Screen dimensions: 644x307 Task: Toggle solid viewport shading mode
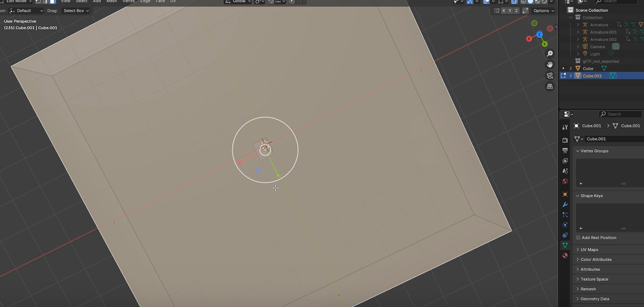click(x=530, y=1)
